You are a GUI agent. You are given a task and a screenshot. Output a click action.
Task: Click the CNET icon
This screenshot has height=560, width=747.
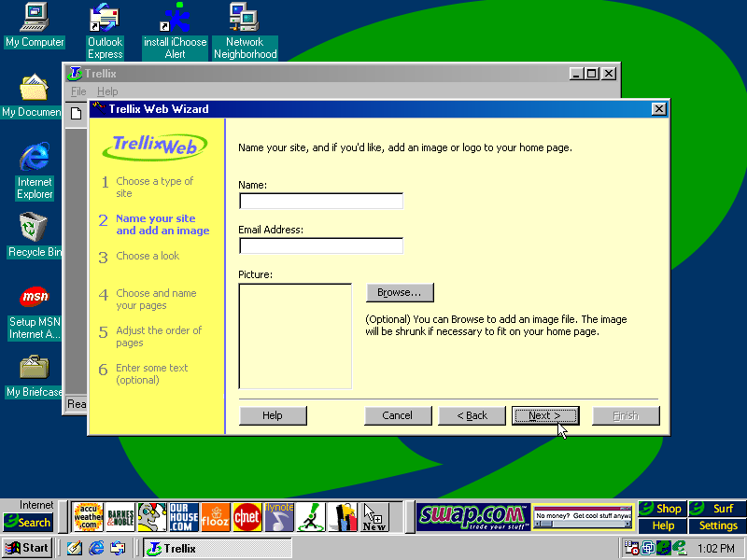pos(247,516)
